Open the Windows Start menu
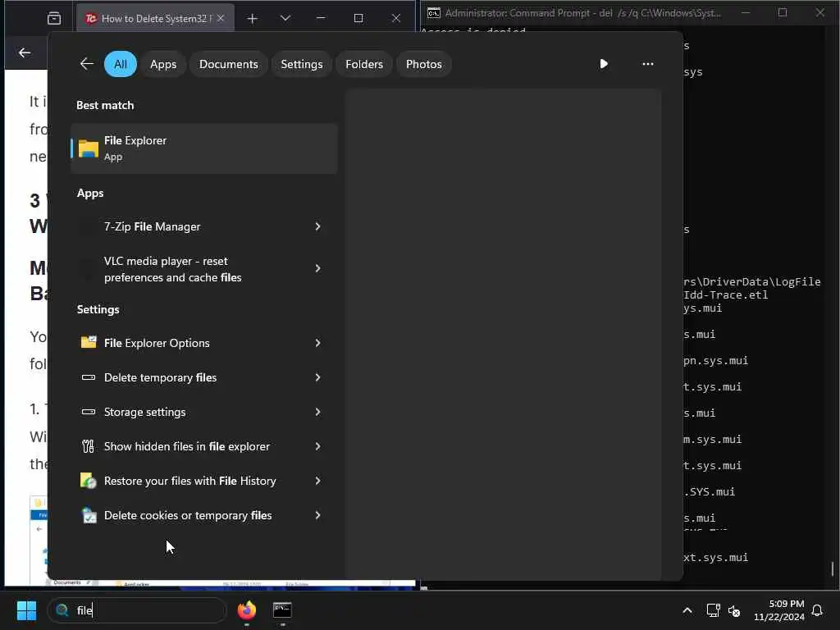Image resolution: width=840 pixels, height=630 pixels. [x=26, y=610]
